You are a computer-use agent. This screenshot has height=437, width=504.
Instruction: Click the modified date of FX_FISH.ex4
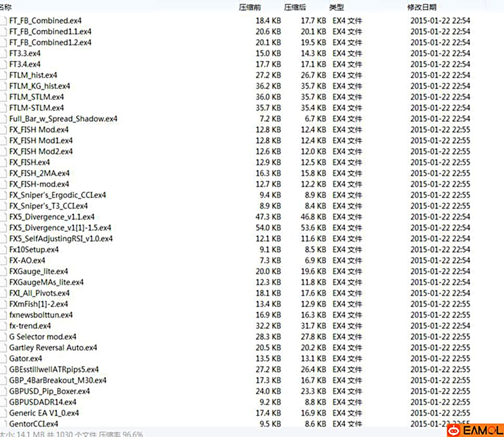(x=441, y=163)
